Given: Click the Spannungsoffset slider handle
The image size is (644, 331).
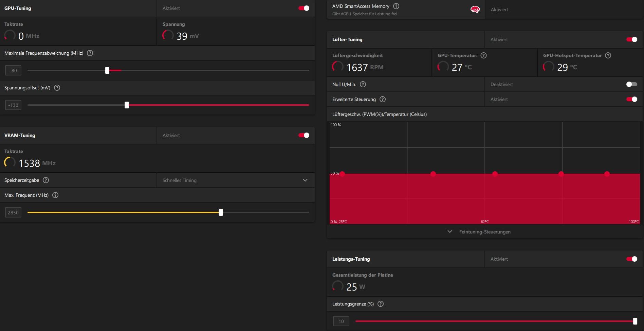Looking at the screenshot, I should pyautogui.click(x=127, y=105).
